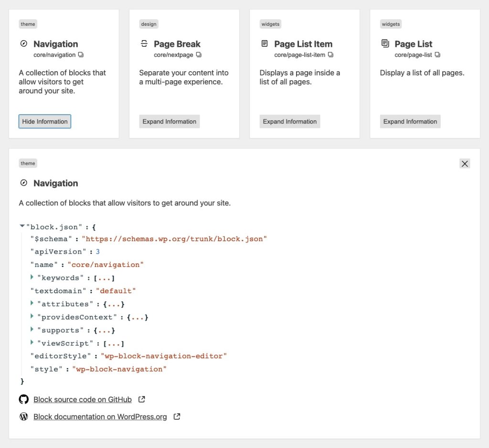Expand the keywords array
The image size is (489, 448).
click(x=32, y=277)
